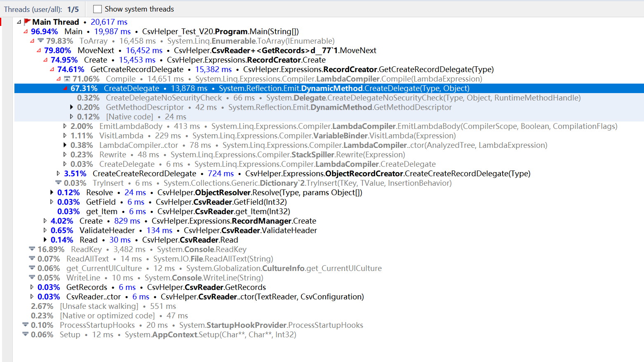Screen dimensions: 644x362
Task: Click the filter icon beside 0.06% get_CurrentUICulture
Action: pyautogui.click(x=32, y=268)
